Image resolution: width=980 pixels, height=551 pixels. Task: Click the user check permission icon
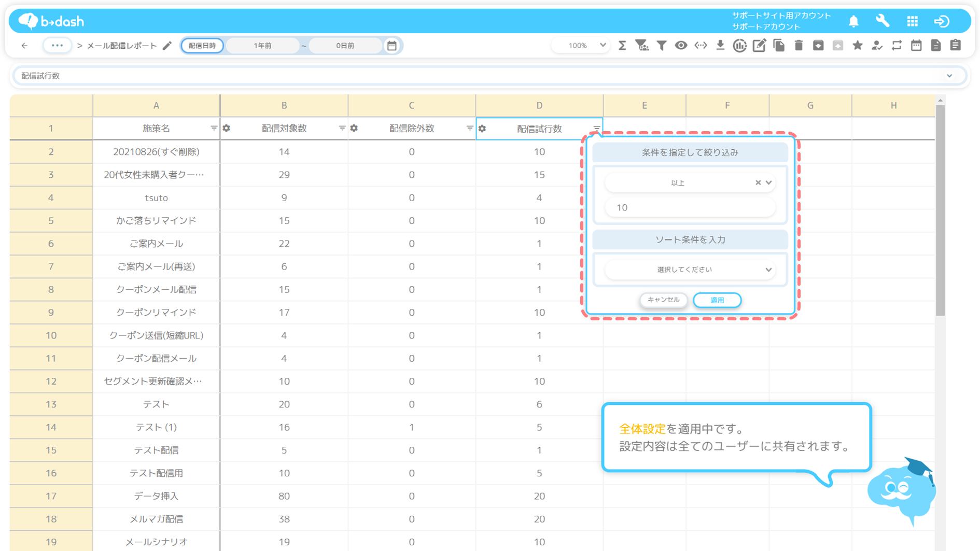point(877,46)
